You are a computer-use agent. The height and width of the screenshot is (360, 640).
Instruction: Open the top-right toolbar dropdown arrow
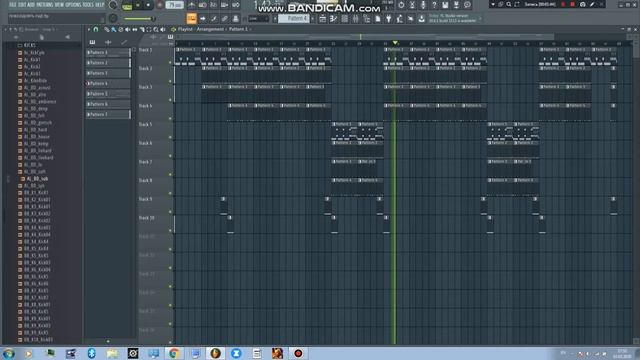(x=493, y=4)
